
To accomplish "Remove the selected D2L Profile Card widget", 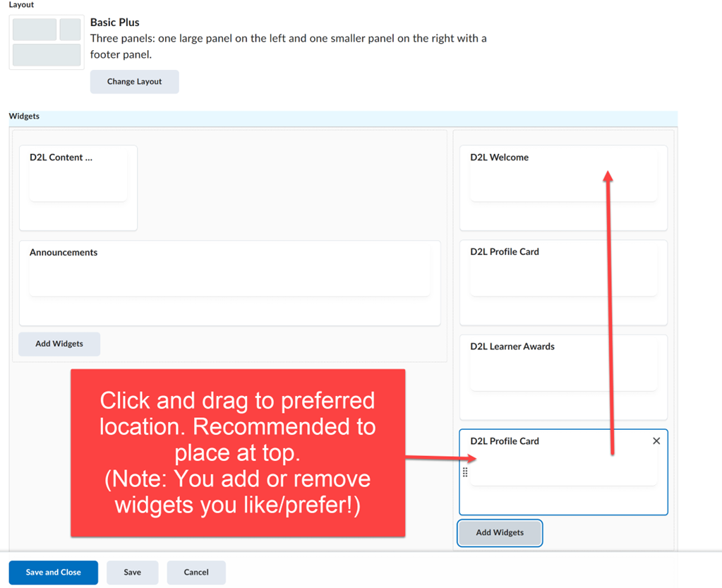I will [x=656, y=440].
